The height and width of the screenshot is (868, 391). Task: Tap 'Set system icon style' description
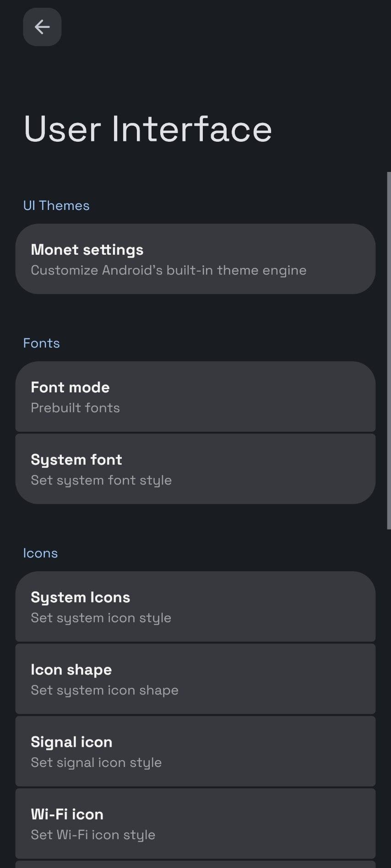pyautogui.click(x=101, y=618)
